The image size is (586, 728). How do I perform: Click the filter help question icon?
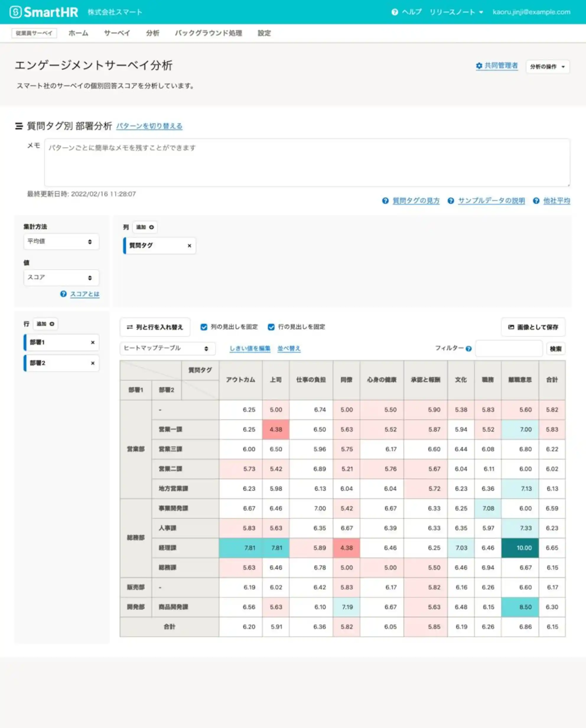click(x=468, y=349)
